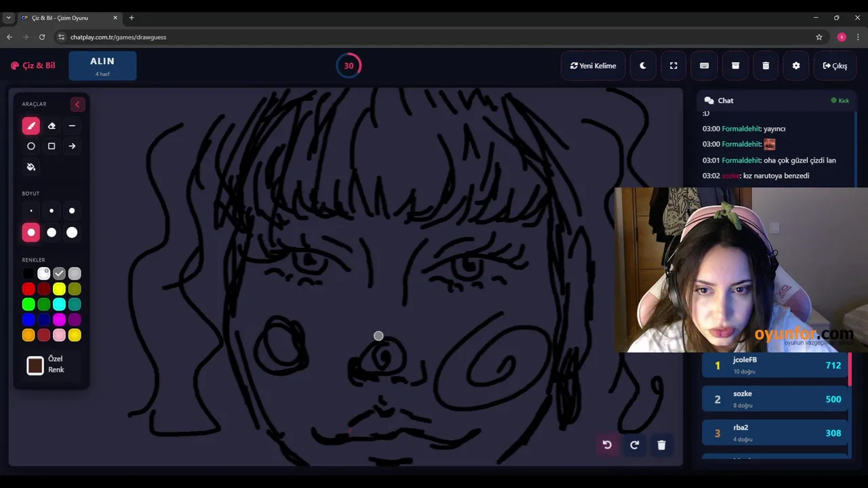Click the ALIN word card
The width and height of the screenshot is (868, 488).
tap(102, 66)
